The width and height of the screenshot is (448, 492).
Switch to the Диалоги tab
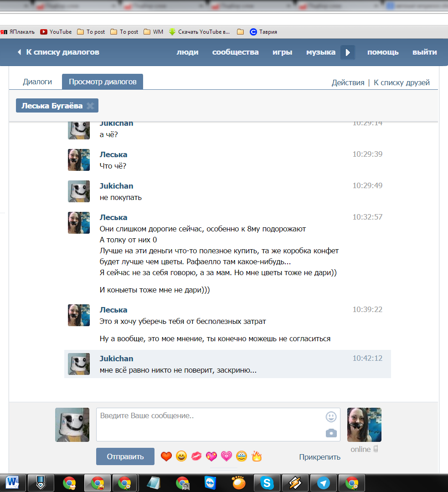37,82
